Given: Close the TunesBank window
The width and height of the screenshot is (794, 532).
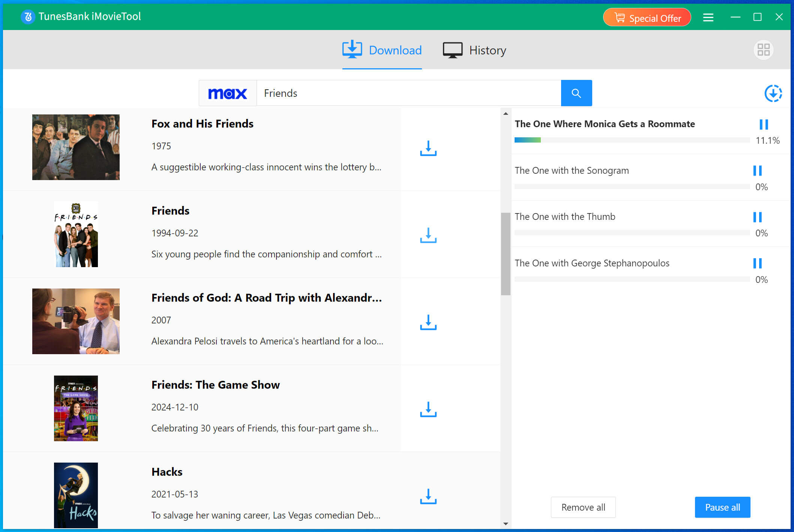Looking at the screenshot, I should click(x=779, y=17).
